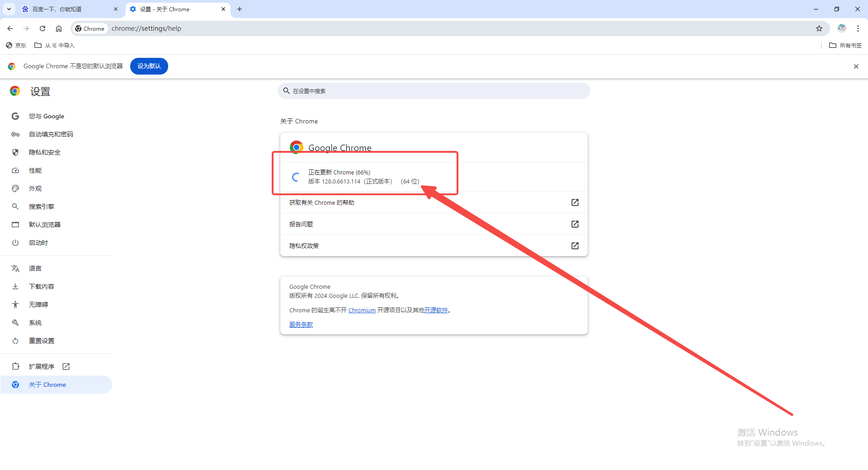Open the 京东 bookmark
Screen dimensions: 868x470
tap(16, 45)
